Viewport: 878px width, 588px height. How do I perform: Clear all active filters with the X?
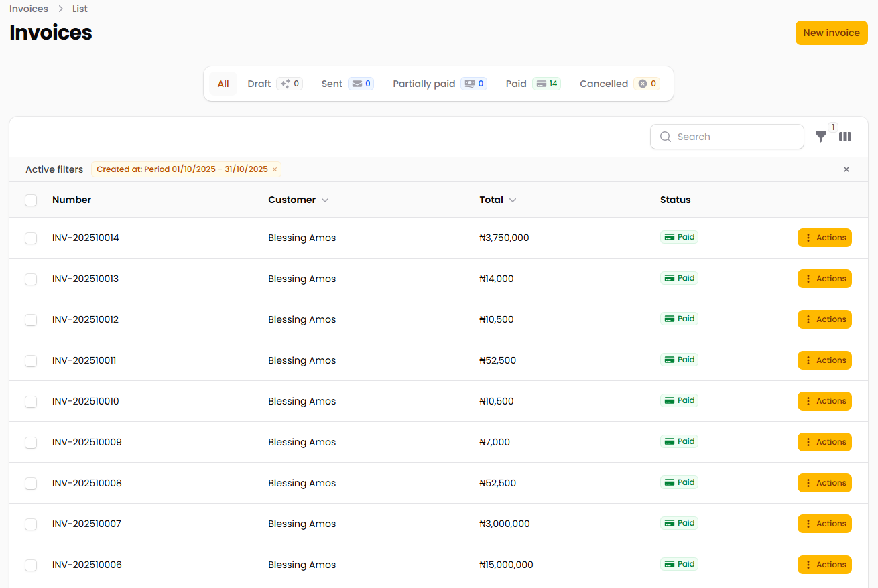[x=846, y=169]
